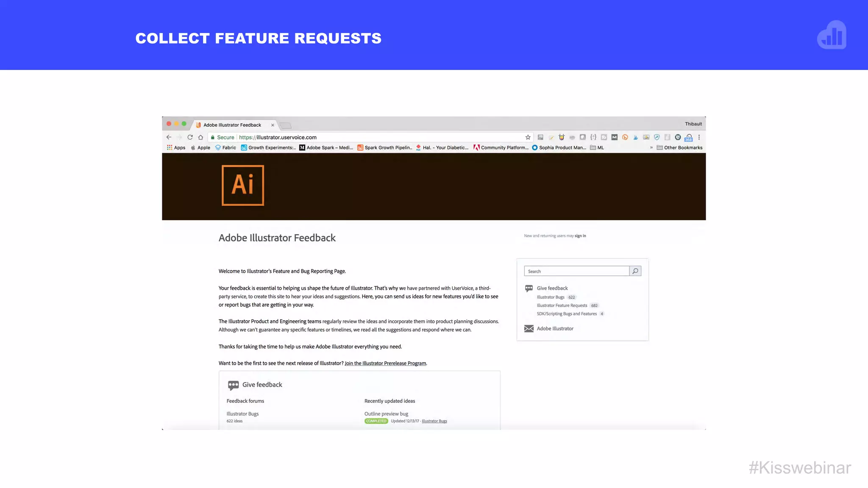Click the picture frame extension icon
868x488 pixels.
(x=646, y=137)
